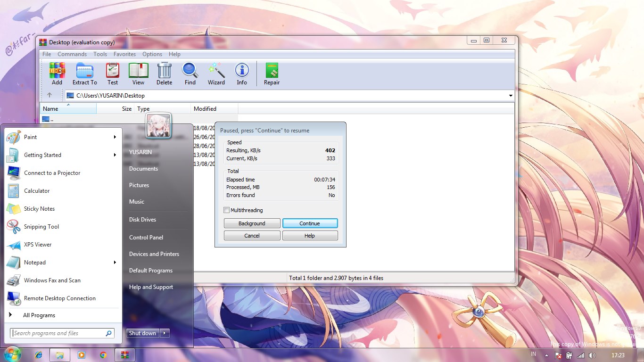Click the volume speaker tray icon
This screenshot has width=644, height=362.
pos(592,355)
